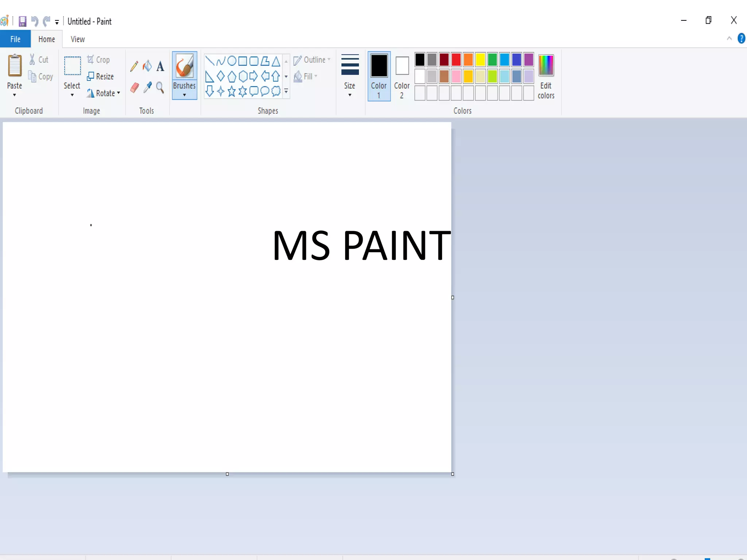
Task: Open the shape Fill dropdown
Action: click(306, 77)
